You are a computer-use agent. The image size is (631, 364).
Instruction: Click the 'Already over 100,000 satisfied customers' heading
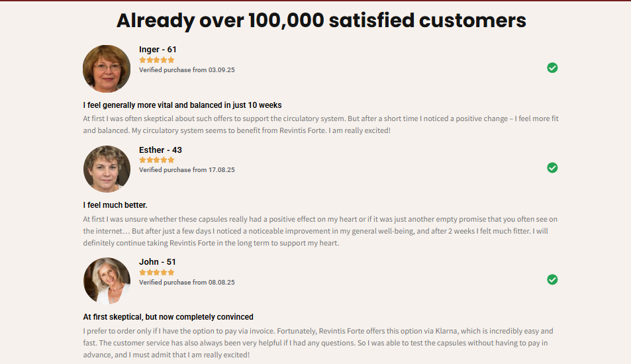click(321, 21)
